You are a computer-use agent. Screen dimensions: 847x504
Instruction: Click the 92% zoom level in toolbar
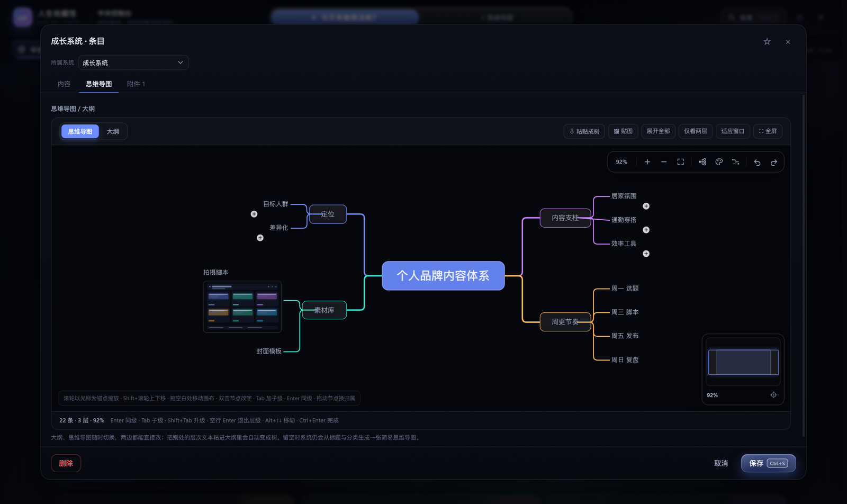pos(621,162)
